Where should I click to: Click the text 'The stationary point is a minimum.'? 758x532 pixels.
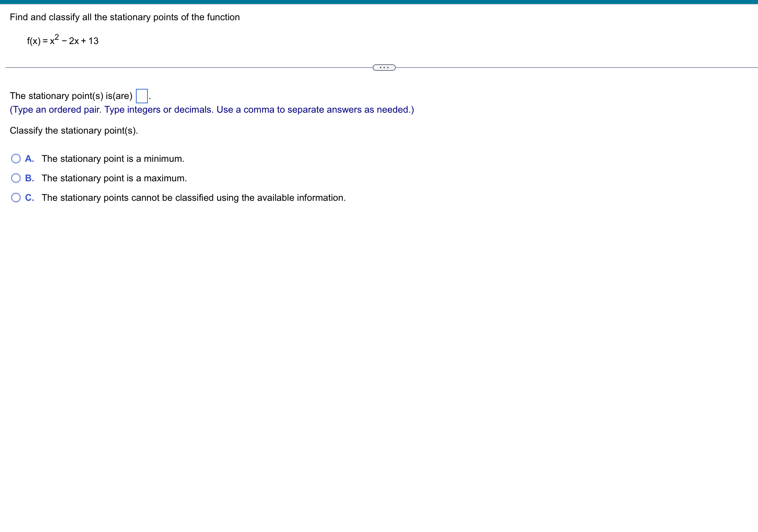tap(113, 159)
